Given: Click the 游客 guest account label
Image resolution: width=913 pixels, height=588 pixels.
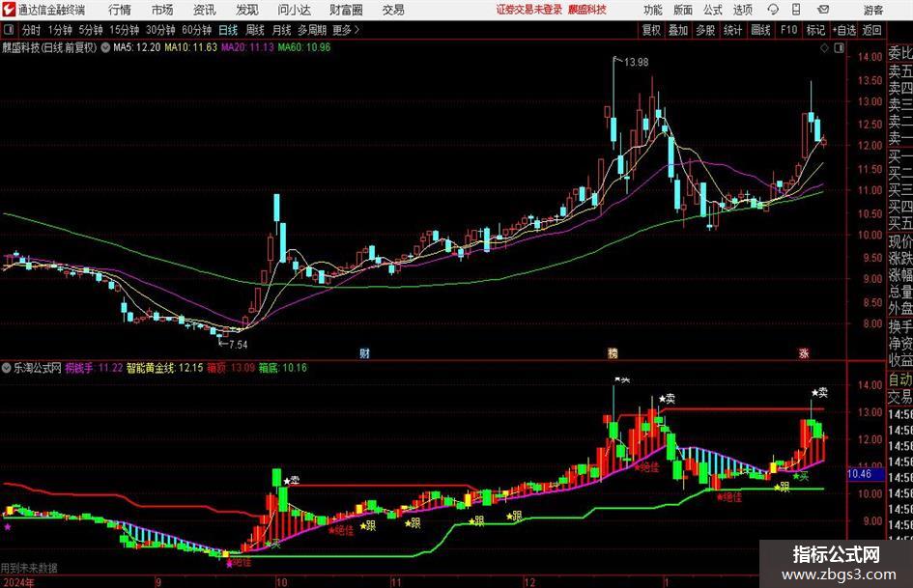Looking at the screenshot, I should [873, 10].
